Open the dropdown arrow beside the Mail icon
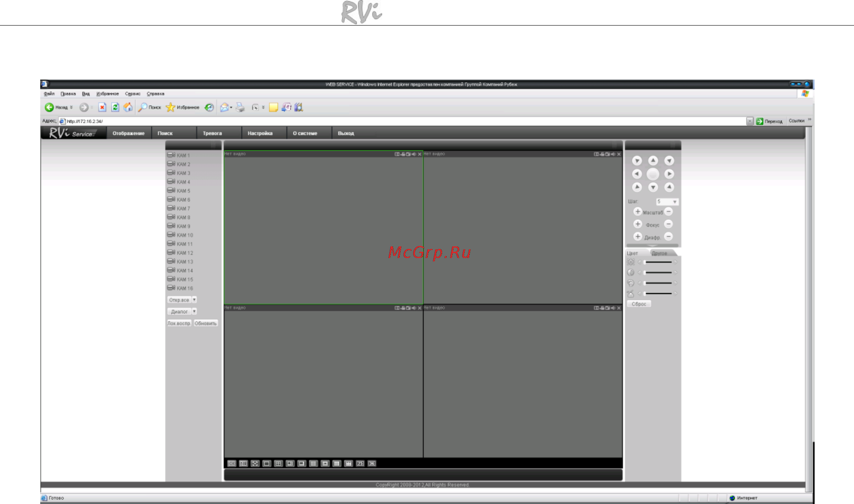 tap(231, 107)
